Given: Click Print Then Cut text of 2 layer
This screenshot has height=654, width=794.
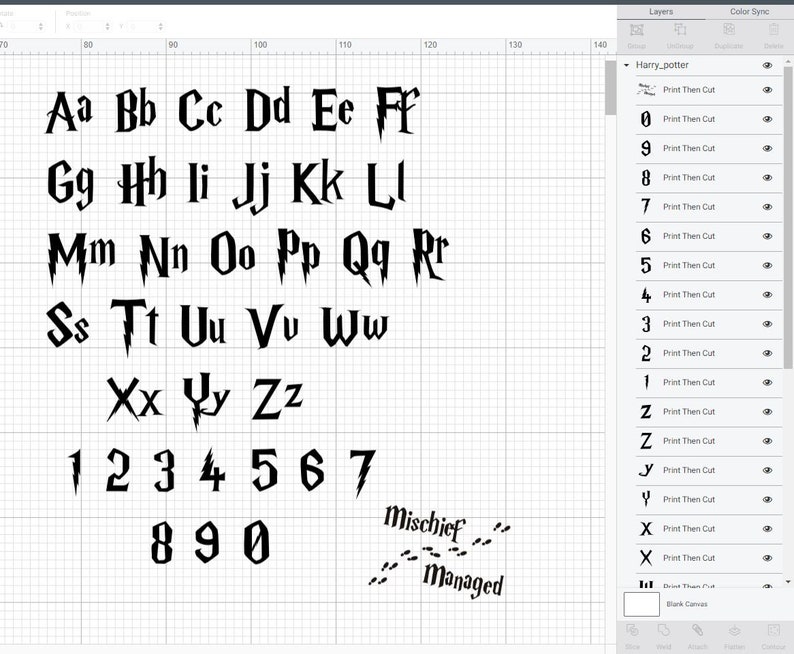Looking at the screenshot, I should [x=689, y=353].
